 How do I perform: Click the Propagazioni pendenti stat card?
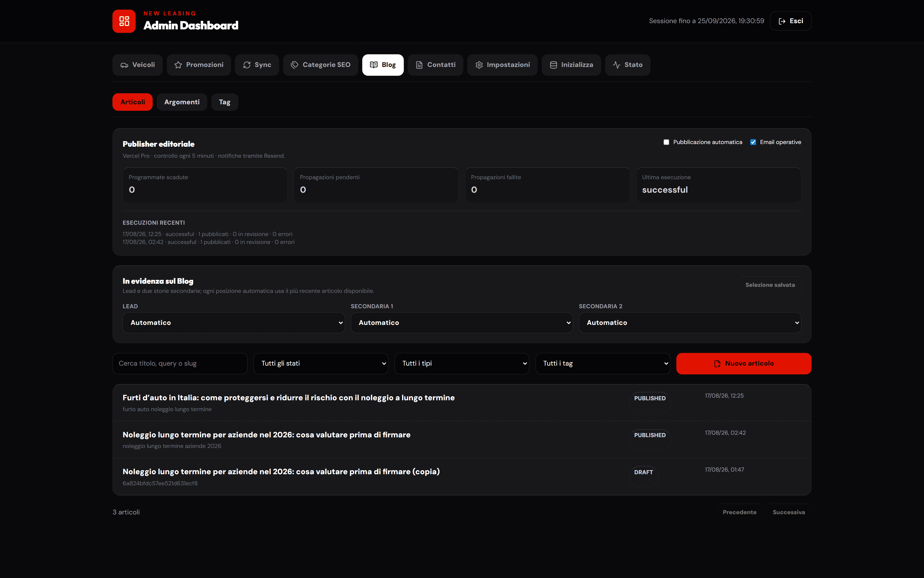[376, 185]
